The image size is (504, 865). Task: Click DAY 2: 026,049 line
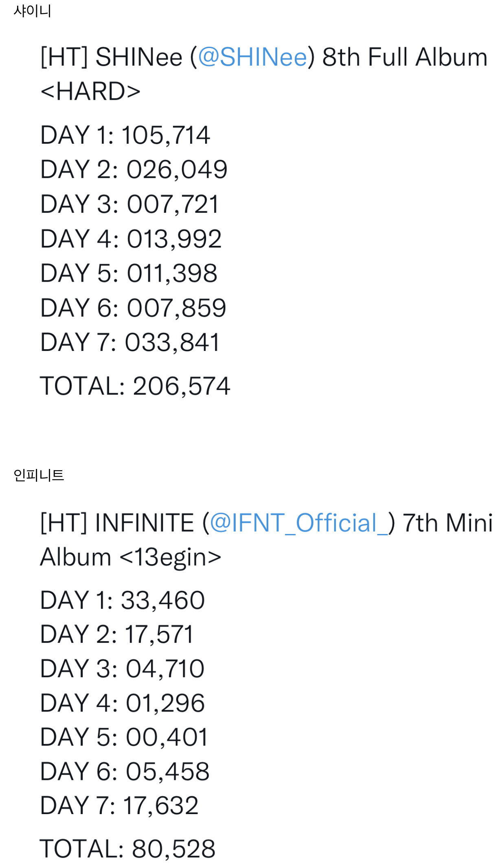[134, 169]
